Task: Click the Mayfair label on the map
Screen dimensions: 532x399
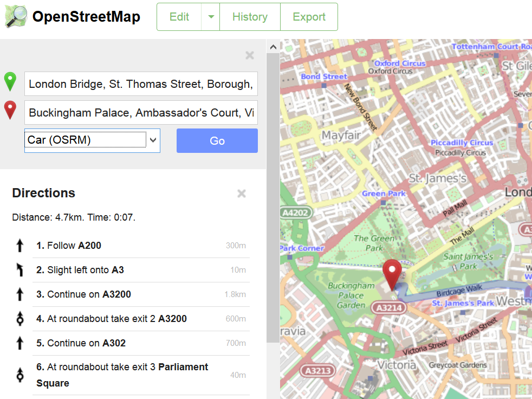Action: pyautogui.click(x=341, y=135)
